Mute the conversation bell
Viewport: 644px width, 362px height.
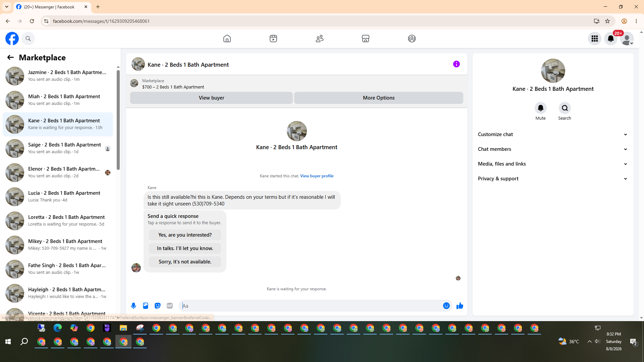[541, 108]
